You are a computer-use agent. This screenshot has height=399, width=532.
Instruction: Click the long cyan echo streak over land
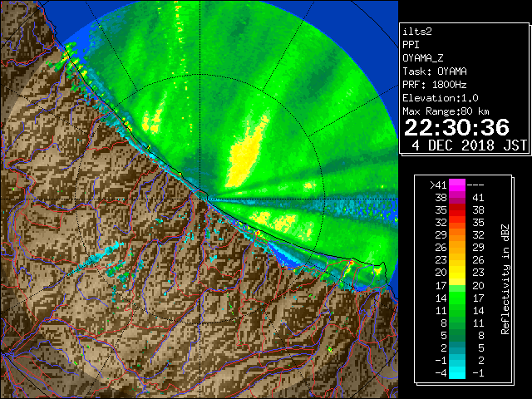click(95, 257)
